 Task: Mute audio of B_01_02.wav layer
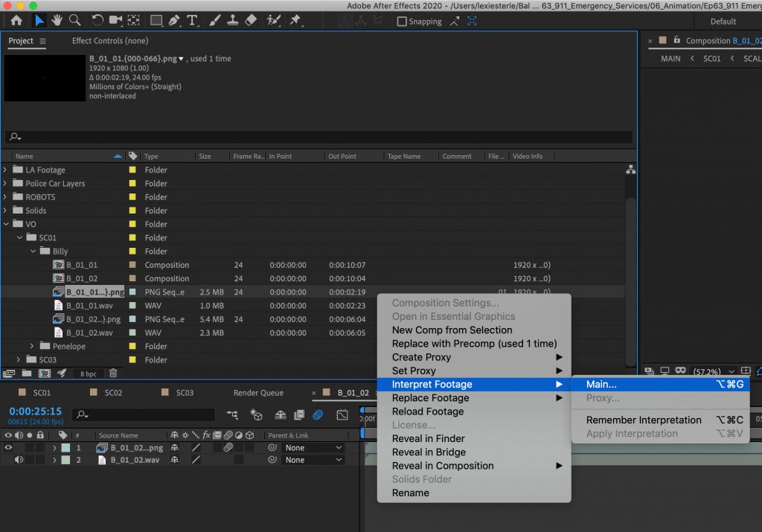click(19, 460)
